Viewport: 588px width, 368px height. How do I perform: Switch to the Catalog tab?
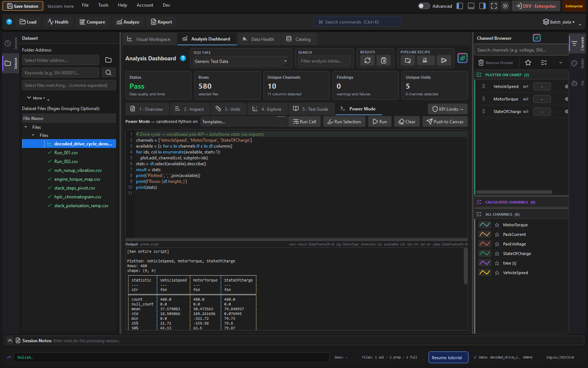click(x=298, y=39)
